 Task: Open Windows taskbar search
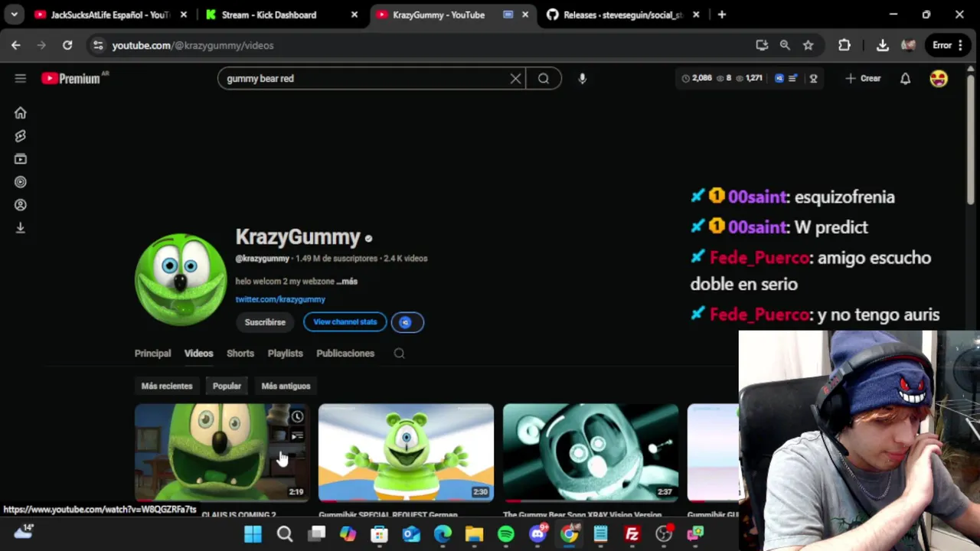pos(285,534)
